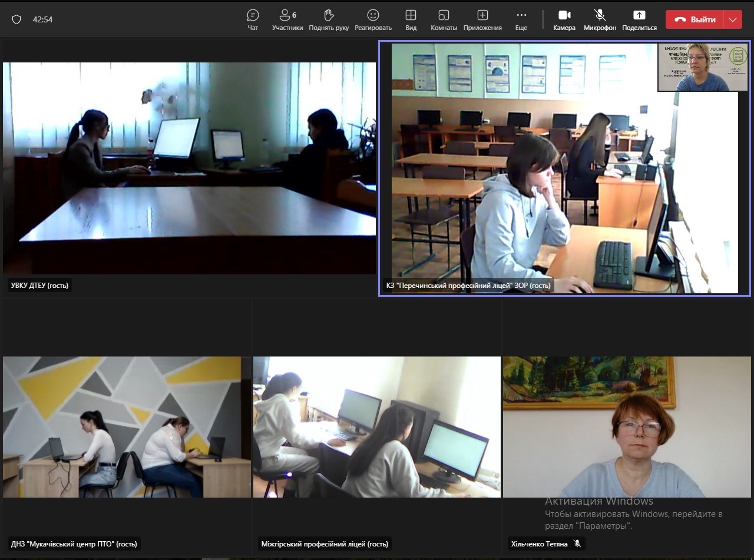Click the Мукачівський центр ПТО video
This screenshot has height=560, width=754.
click(127, 427)
